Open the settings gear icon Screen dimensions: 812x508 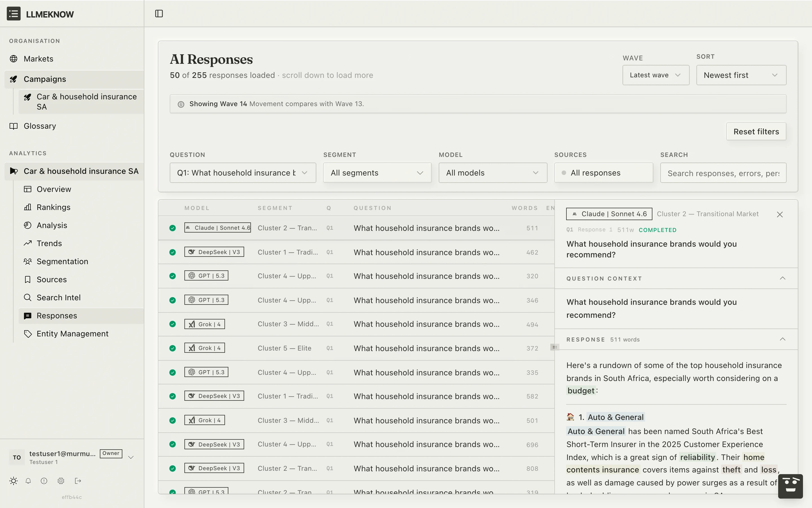point(61,481)
